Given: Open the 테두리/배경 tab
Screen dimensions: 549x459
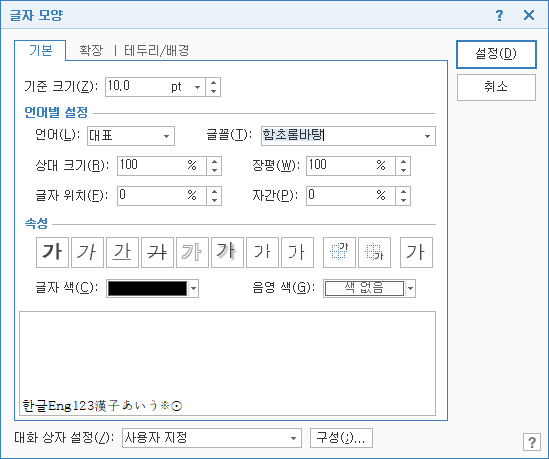Looking at the screenshot, I should [157, 50].
